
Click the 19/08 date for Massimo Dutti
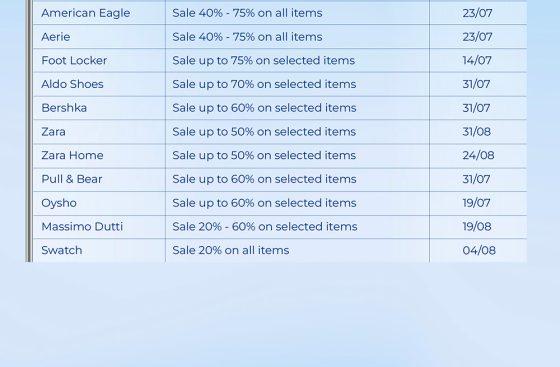pyautogui.click(x=477, y=226)
